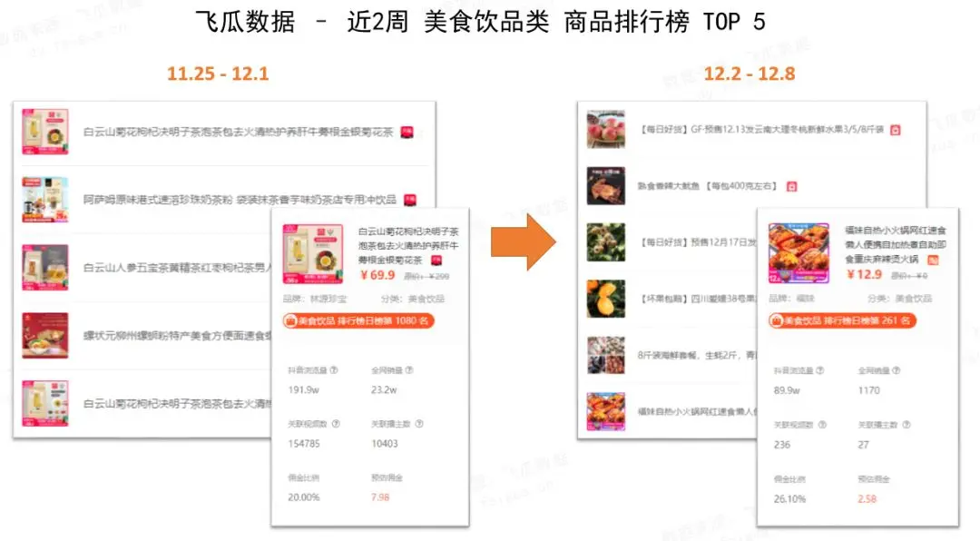This screenshot has width=980, height=541.
Task: Click the seafood thumbnail for 8斤装海鲜套餐
Action: tap(605, 355)
